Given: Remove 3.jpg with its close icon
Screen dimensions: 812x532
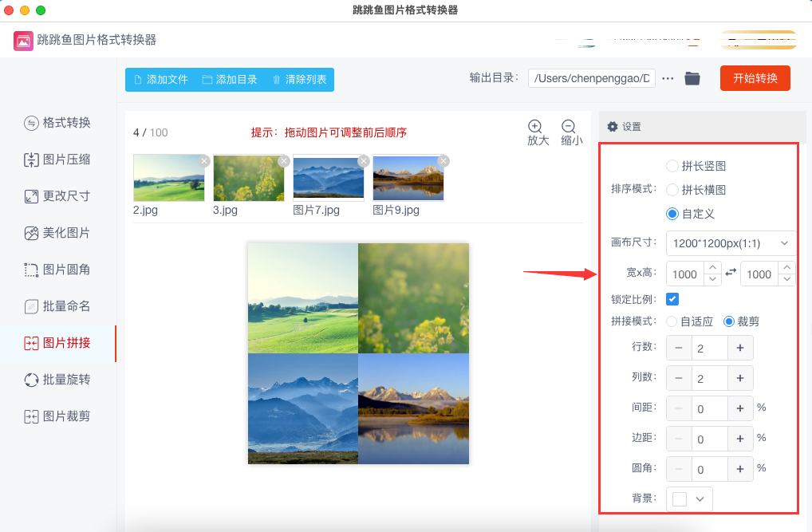Looking at the screenshot, I should point(284,161).
